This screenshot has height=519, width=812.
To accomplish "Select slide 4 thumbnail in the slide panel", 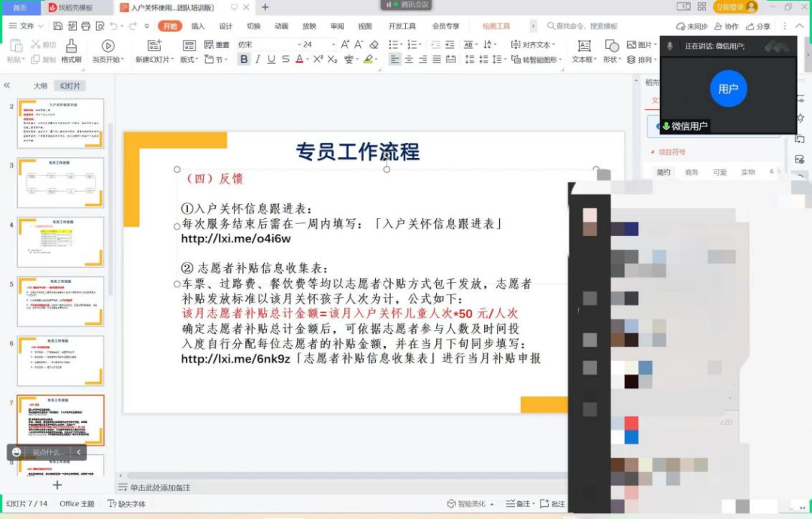I will [x=60, y=241].
